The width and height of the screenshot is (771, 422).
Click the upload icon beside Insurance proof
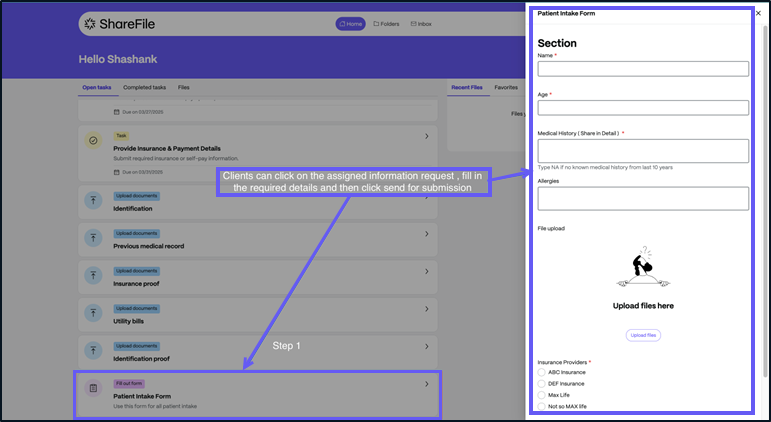pyautogui.click(x=93, y=275)
